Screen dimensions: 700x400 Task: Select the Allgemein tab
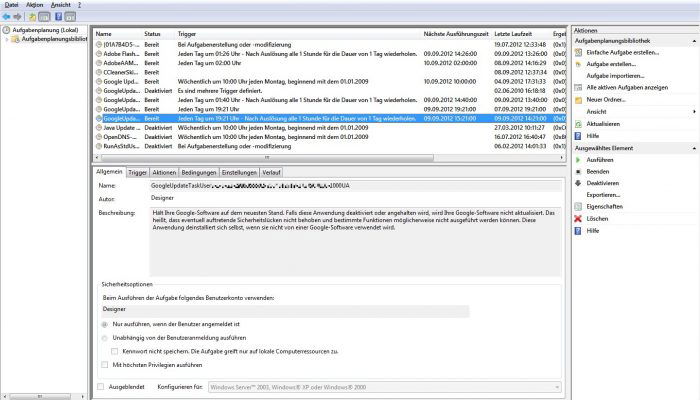pos(109,171)
